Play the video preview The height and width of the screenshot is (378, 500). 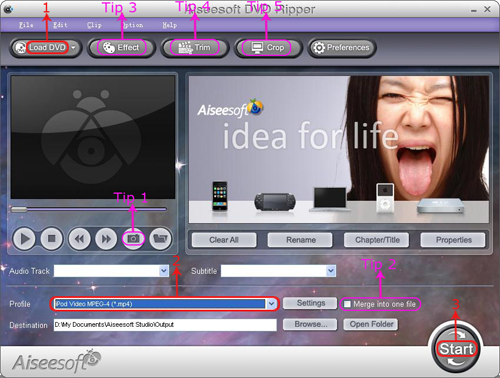click(24, 239)
